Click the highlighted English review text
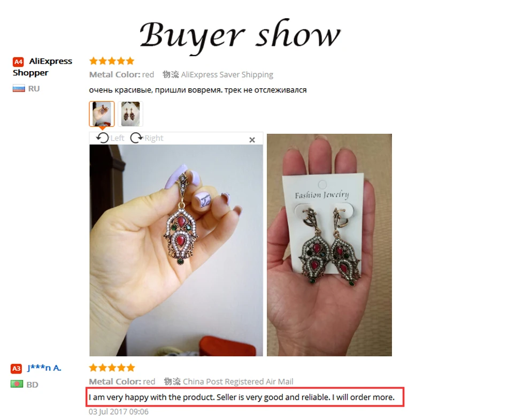The image size is (508, 420). pos(242,398)
